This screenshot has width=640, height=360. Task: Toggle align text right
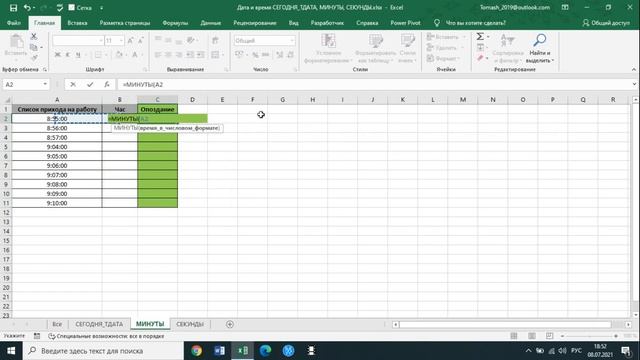coord(179,55)
